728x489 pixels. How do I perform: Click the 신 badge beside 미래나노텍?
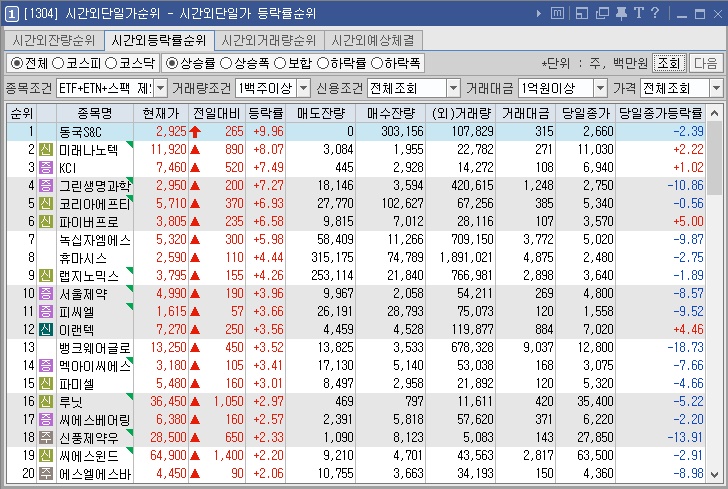tap(46, 150)
